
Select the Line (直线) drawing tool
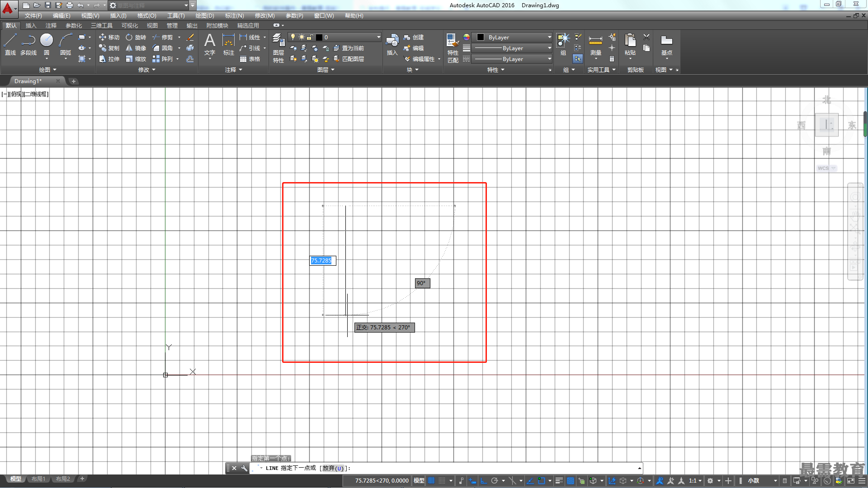[10, 44]
